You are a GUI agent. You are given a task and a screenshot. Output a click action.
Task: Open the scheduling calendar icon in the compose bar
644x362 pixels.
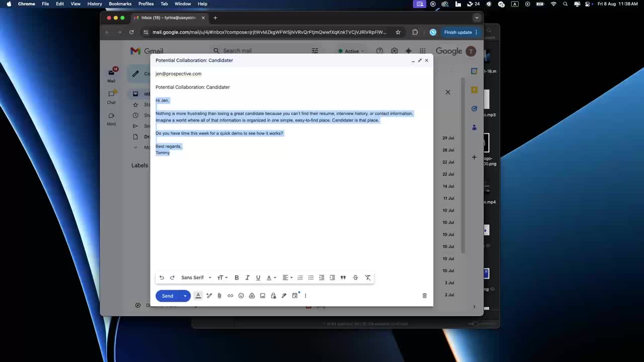(x=295, y=296)
